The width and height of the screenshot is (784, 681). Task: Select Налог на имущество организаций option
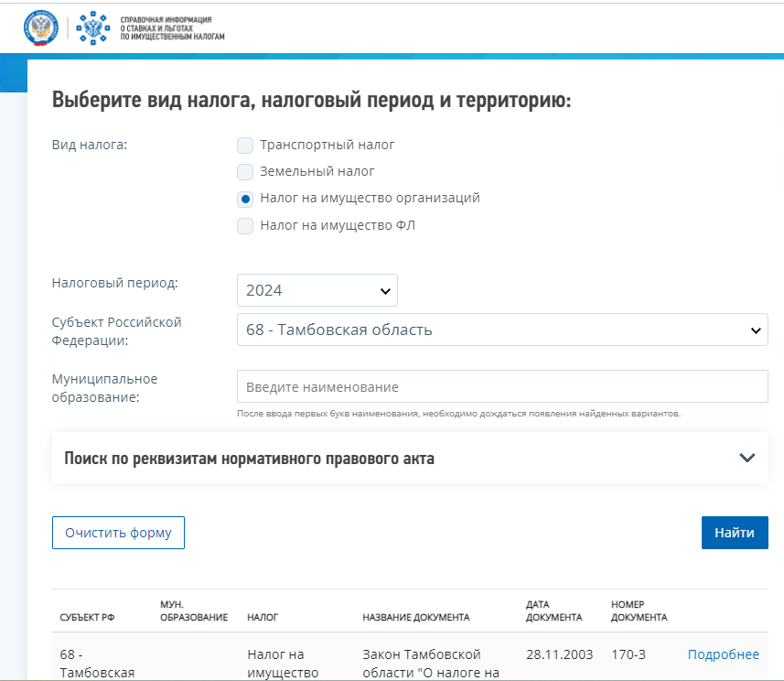[x=245, y=199]
